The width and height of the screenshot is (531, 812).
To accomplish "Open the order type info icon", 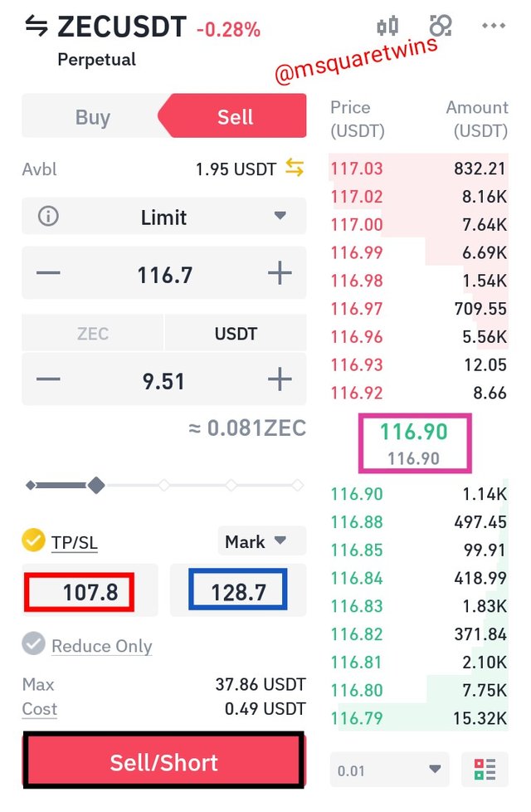I will click(49, 216).
